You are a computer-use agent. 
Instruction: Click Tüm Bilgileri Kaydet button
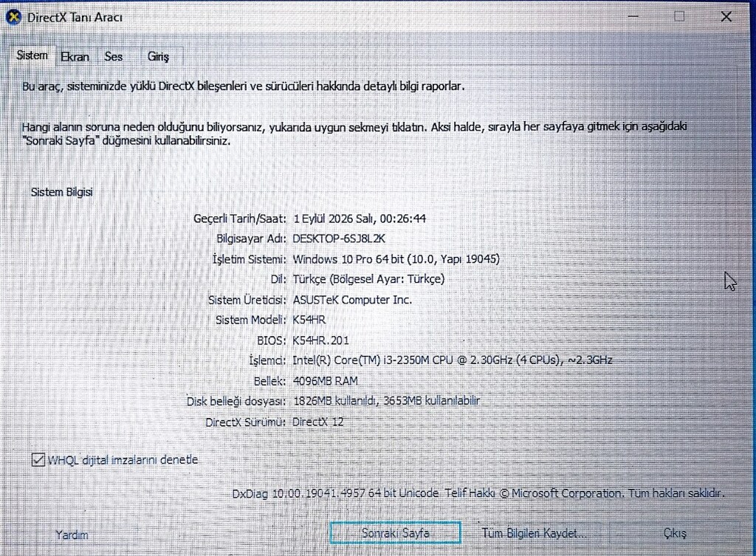[x=534, y=533]
